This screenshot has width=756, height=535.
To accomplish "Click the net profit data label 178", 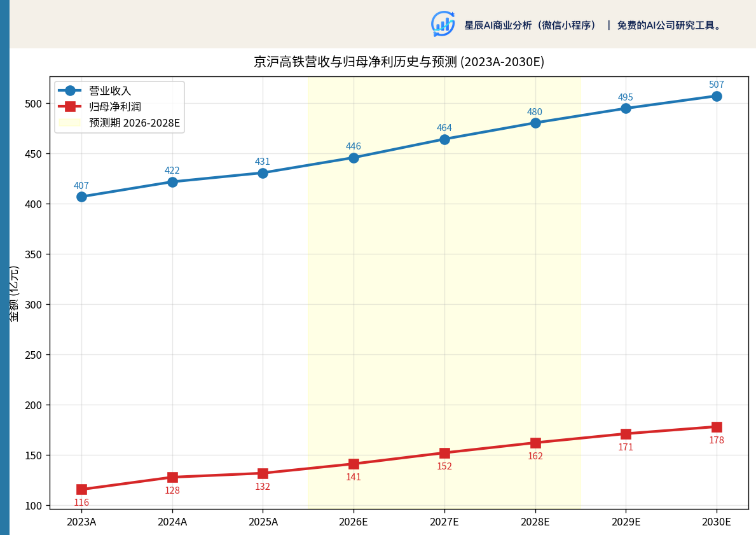I will click(x=717, y=440).
